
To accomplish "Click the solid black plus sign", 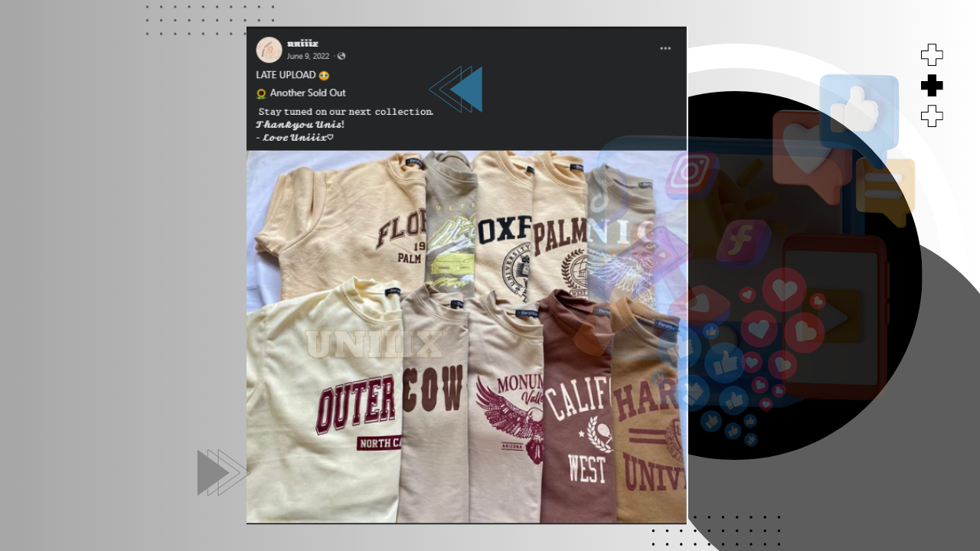I will 932,86.
